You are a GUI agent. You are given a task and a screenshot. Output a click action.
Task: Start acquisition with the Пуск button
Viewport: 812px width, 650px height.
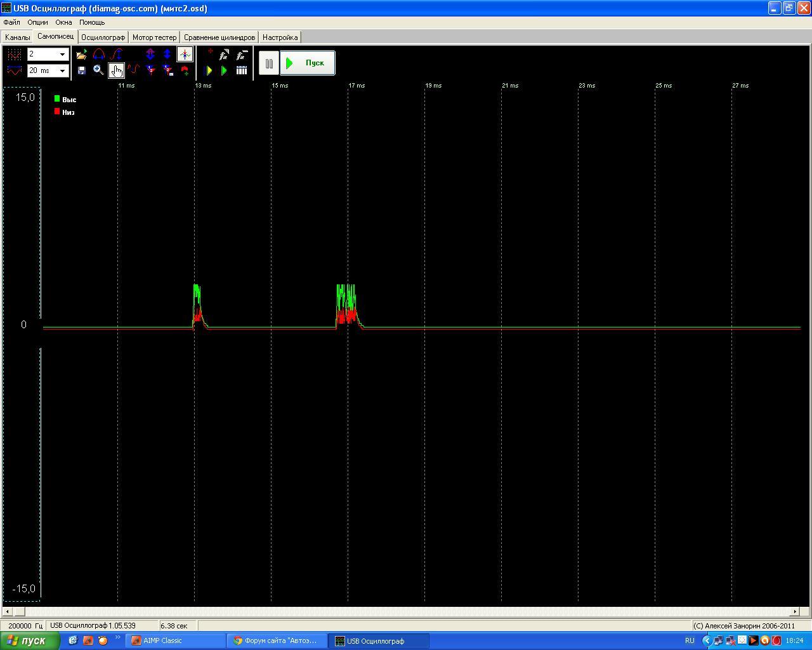coord(308,63)
